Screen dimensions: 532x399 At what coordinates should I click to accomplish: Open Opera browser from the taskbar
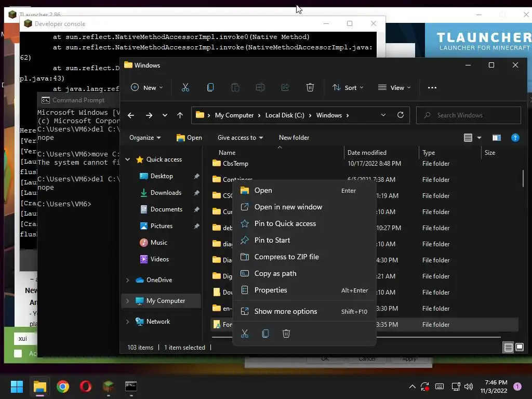[86, 387]
